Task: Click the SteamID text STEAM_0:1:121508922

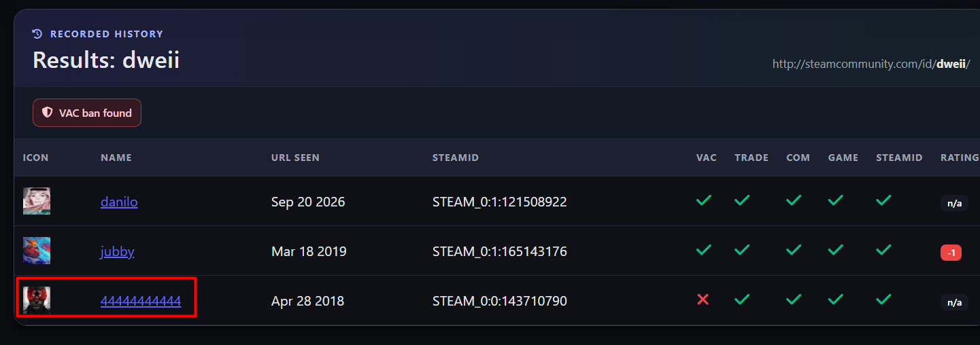Action: click(500, 202)
